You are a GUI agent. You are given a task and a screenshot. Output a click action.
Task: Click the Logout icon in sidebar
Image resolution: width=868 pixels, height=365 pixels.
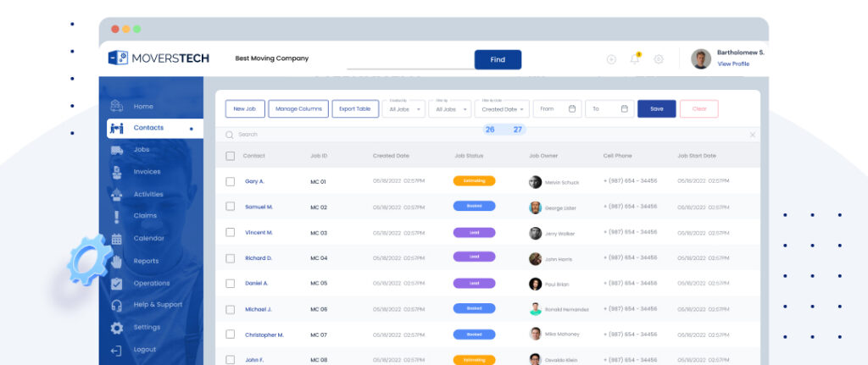[117, 350]
